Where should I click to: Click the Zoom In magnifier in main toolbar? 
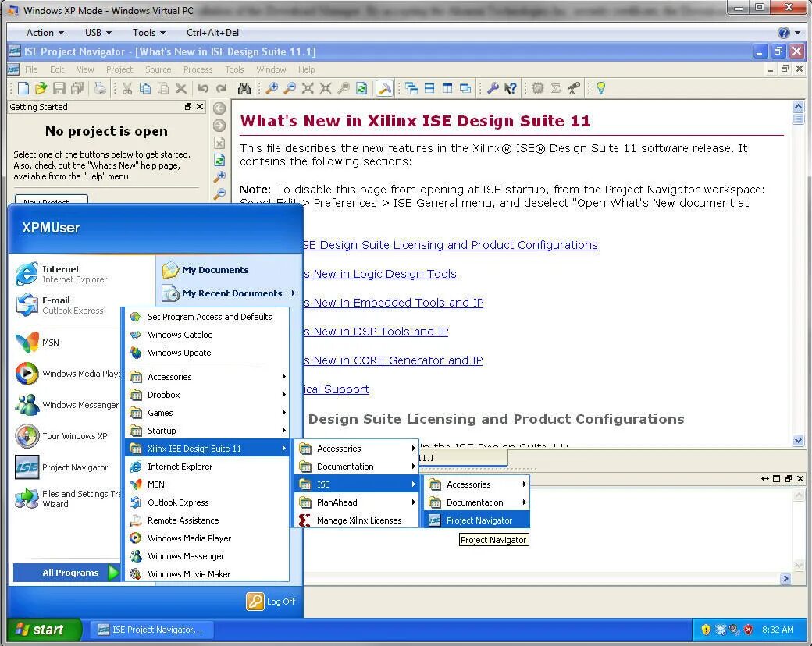pyautogui.click(x=272, y=88)
